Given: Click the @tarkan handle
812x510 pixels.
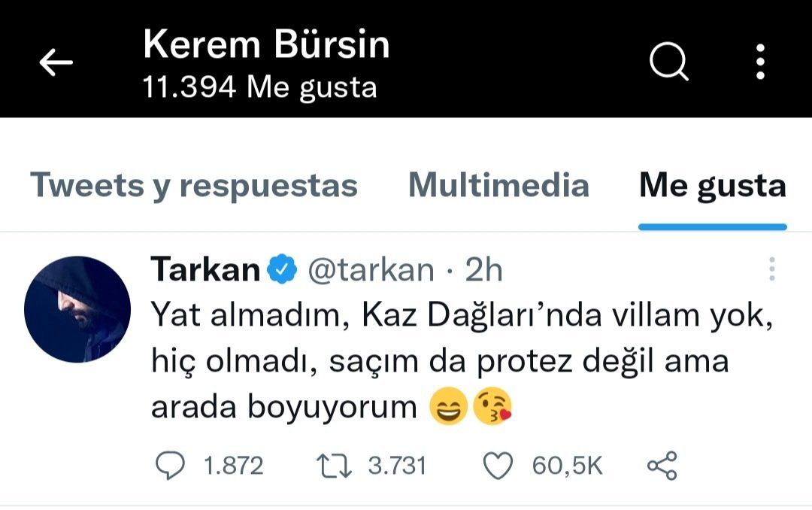Looking at the screenshot, I should coord(371,270).
